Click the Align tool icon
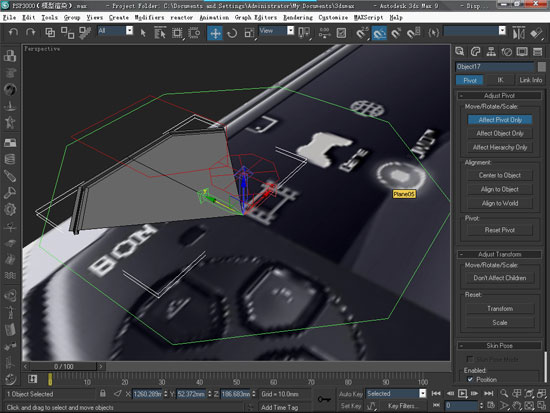The image size is (550, 413). pyautogui.click(x=536, y=33)
